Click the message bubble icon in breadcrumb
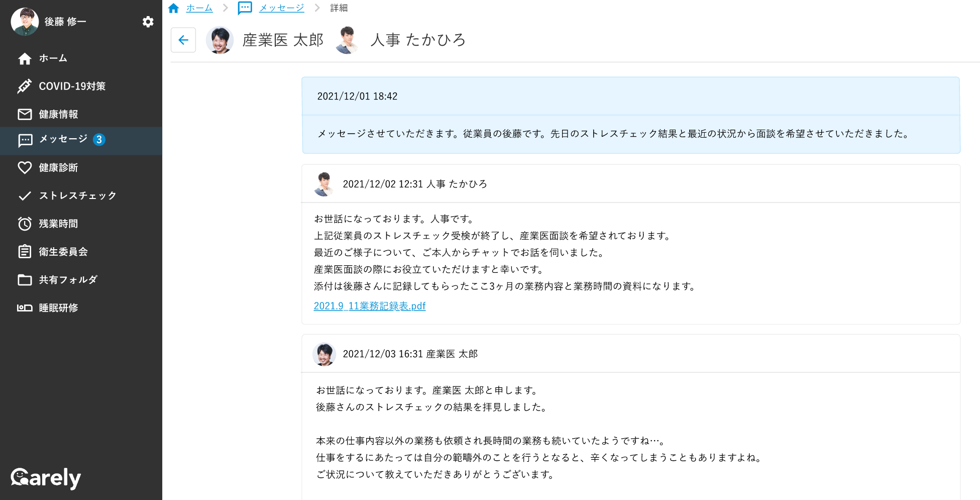Image resolution: width=980 pixels, height=500 pixels. (x=245, y=8)
